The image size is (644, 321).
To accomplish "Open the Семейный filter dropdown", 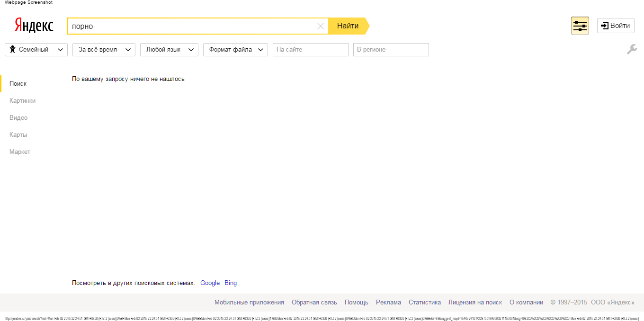I will coord(36,50).
